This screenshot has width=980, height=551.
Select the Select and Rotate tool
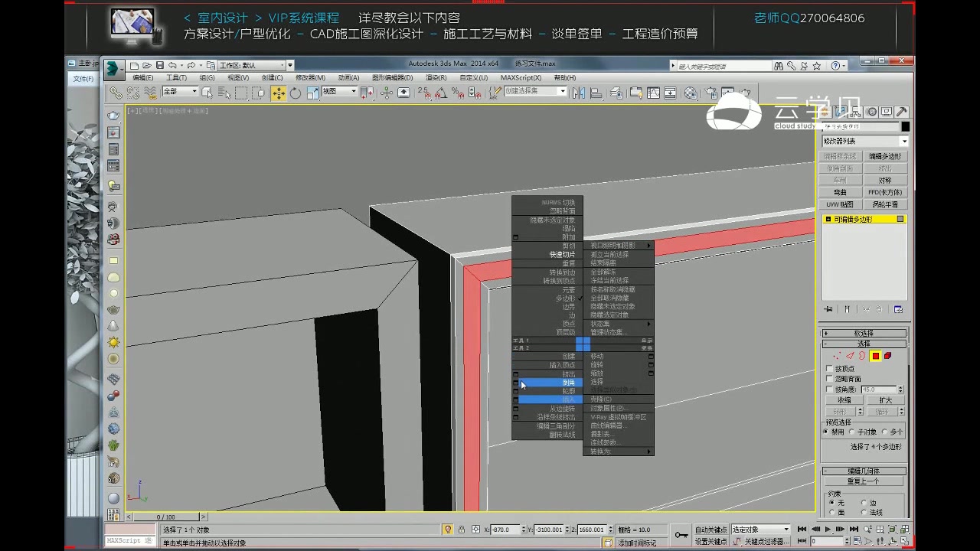(x=296, y=93)
